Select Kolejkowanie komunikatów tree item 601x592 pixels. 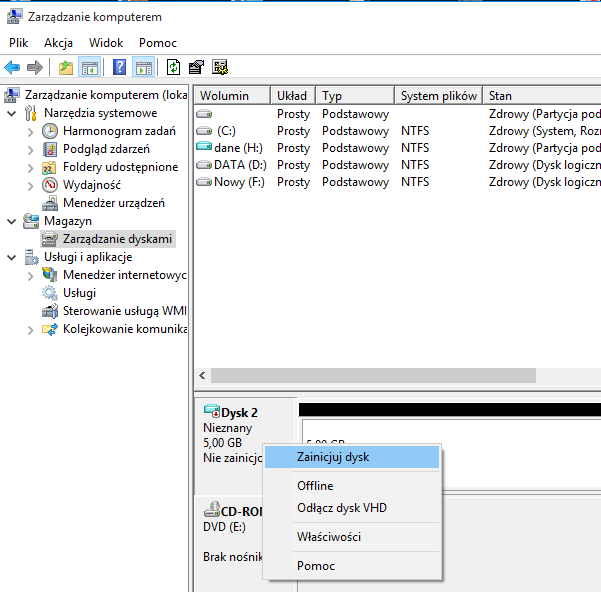(x=125, y=329)
